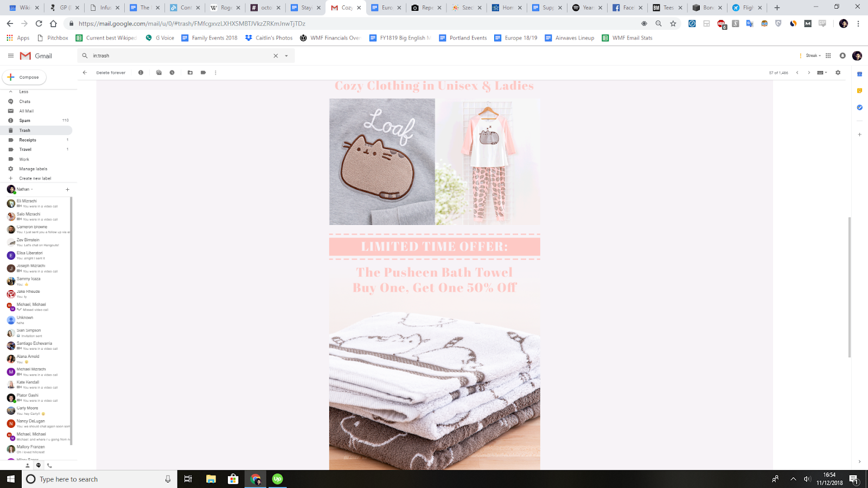Open chat with Elisa Liberatori
Viewport: 868px width, 488px height.
tap(36, 255)
